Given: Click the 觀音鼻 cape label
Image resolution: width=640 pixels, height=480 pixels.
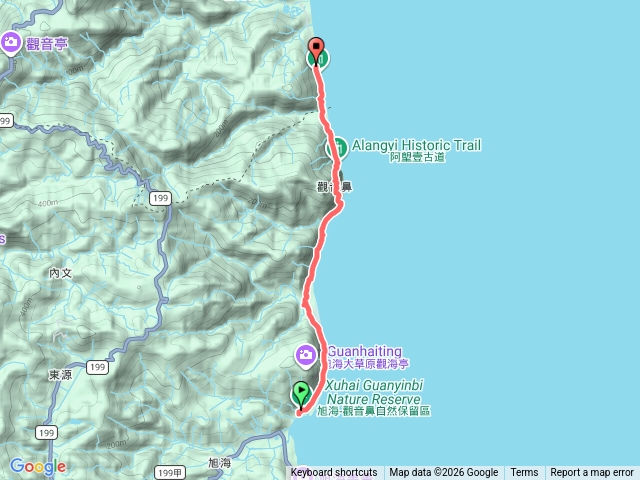Looking at the screenshot, I should click(335, 187).
